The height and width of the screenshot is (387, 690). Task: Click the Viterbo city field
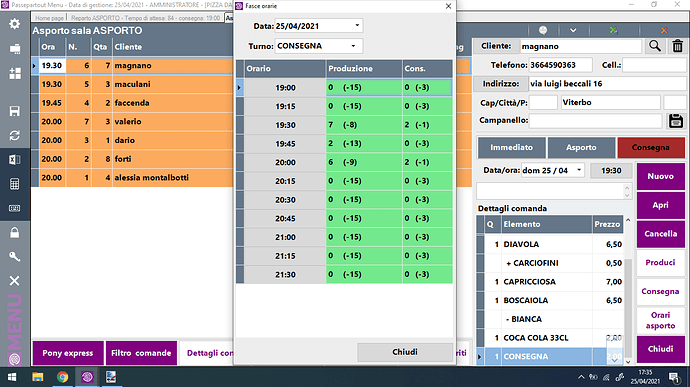pos(610,103)
